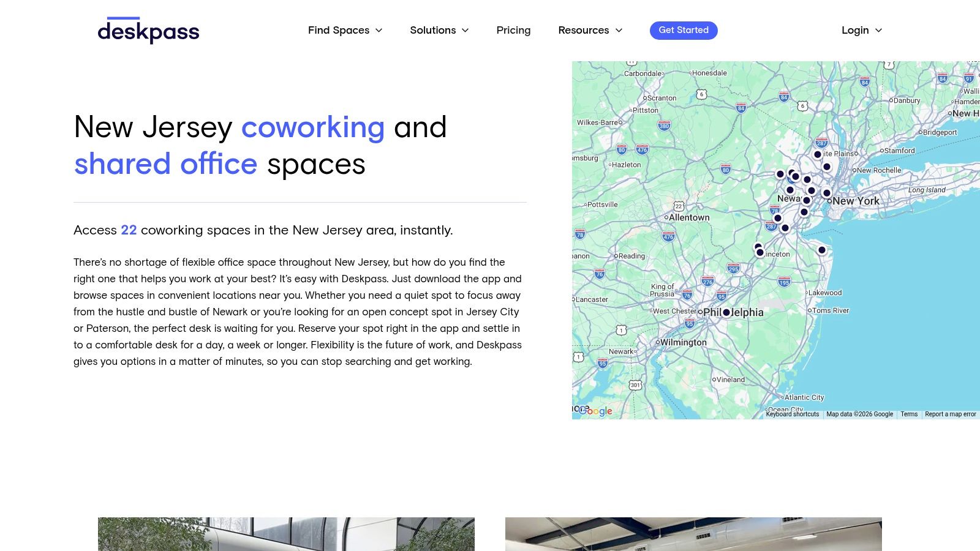Click the number 22 in the subheading
The height and width of the screenshot is (551, 980).
(x=129, y=230)
